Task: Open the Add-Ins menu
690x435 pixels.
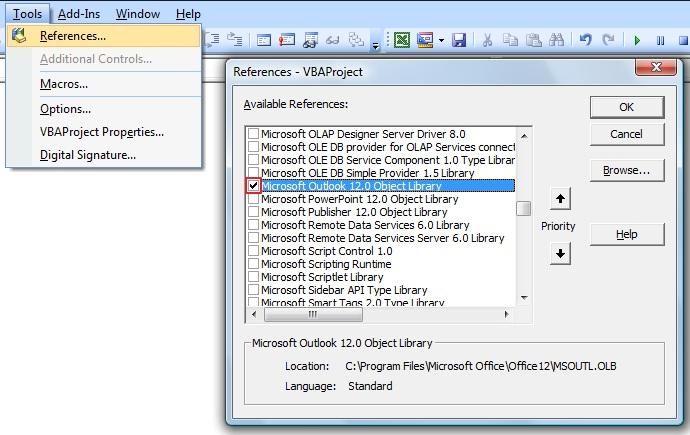Action: [x=79, y=14]
